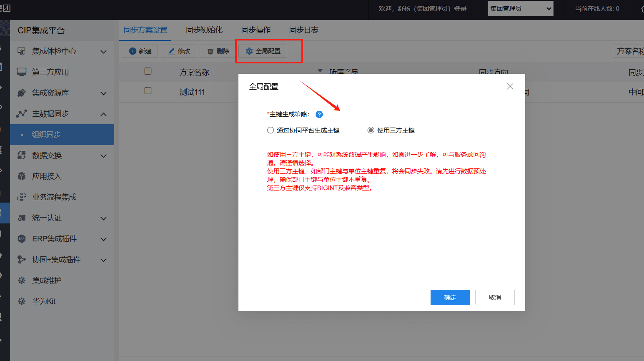The image size is (644, 361).
Task: Collapse the 主数据同步 menu chevron
Action: coord(104,114)
